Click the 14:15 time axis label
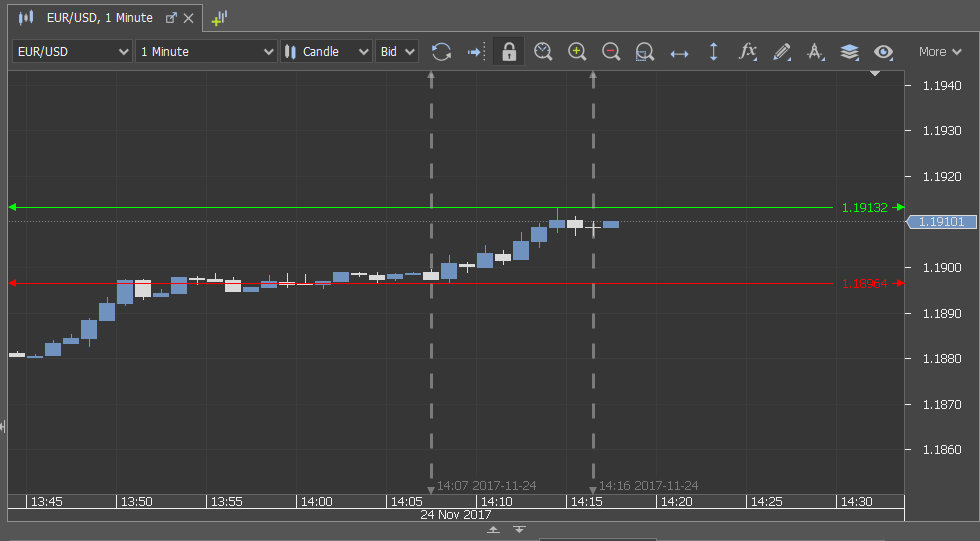This screenshot has height=541, width=980. (586, 502)
